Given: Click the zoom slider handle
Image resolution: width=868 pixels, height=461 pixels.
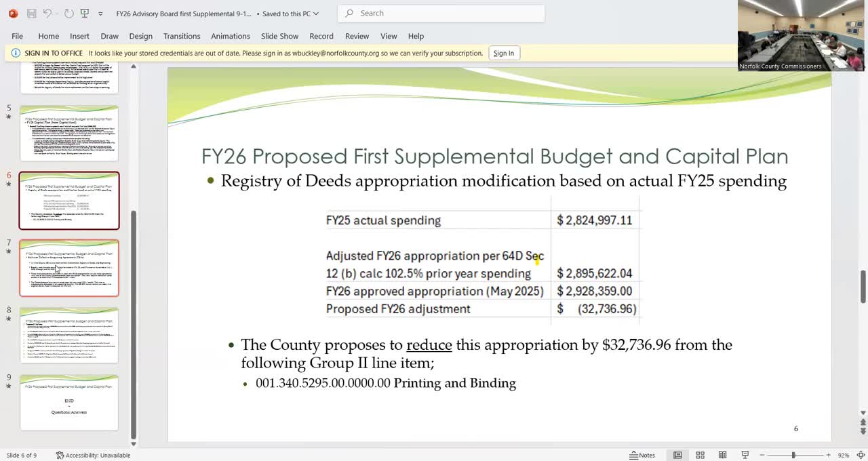Looking at the screenshot, I should coord(793,455).
